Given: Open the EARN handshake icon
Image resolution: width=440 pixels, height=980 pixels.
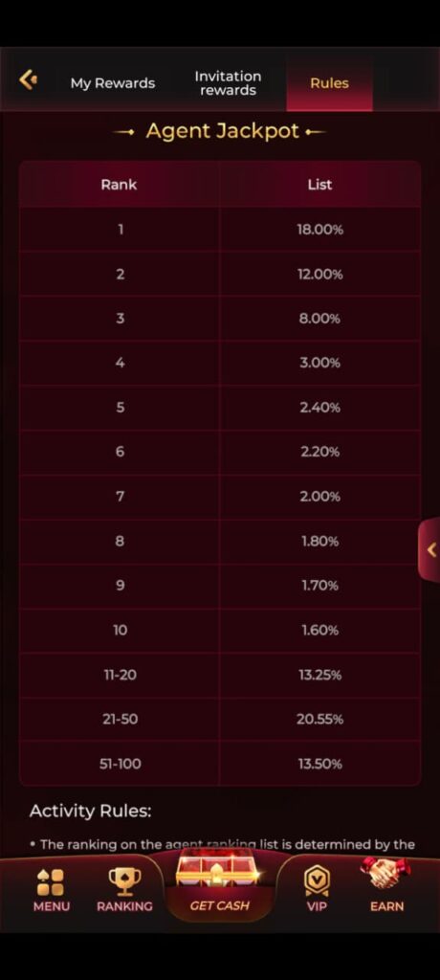Looking at the screenshot, I should click(x=385, y=874).
